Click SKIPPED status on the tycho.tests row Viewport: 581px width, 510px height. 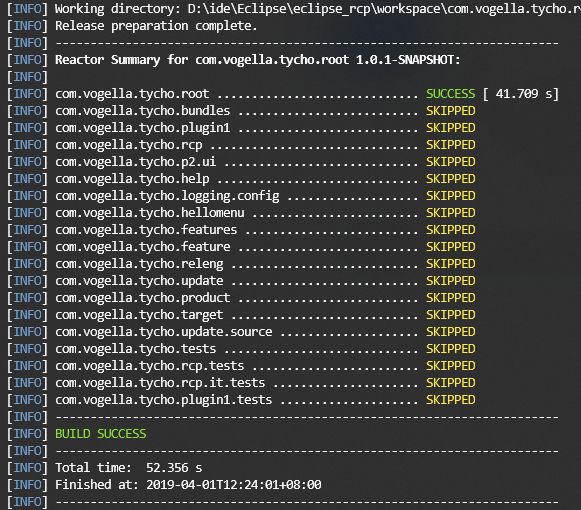click(x=450, y=349)
